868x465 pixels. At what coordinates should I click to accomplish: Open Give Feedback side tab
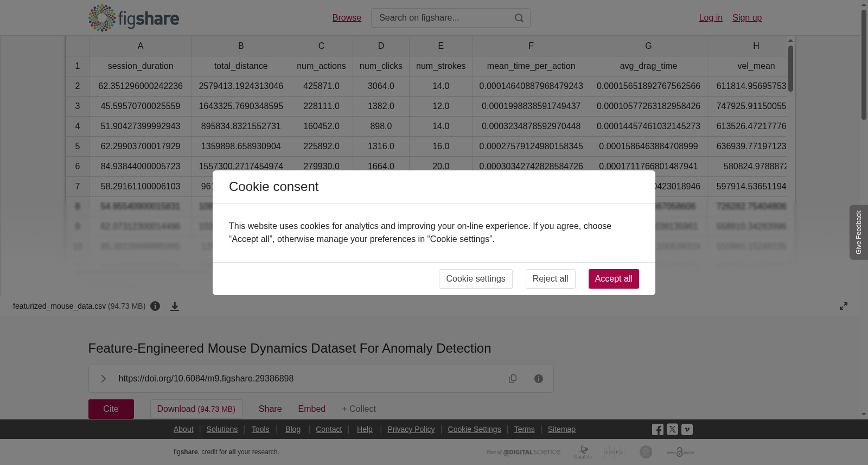pyautogui.click(x=859, y=232)
